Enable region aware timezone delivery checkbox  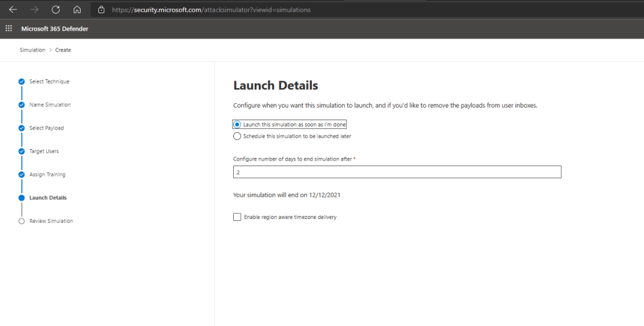coord(237,217)
